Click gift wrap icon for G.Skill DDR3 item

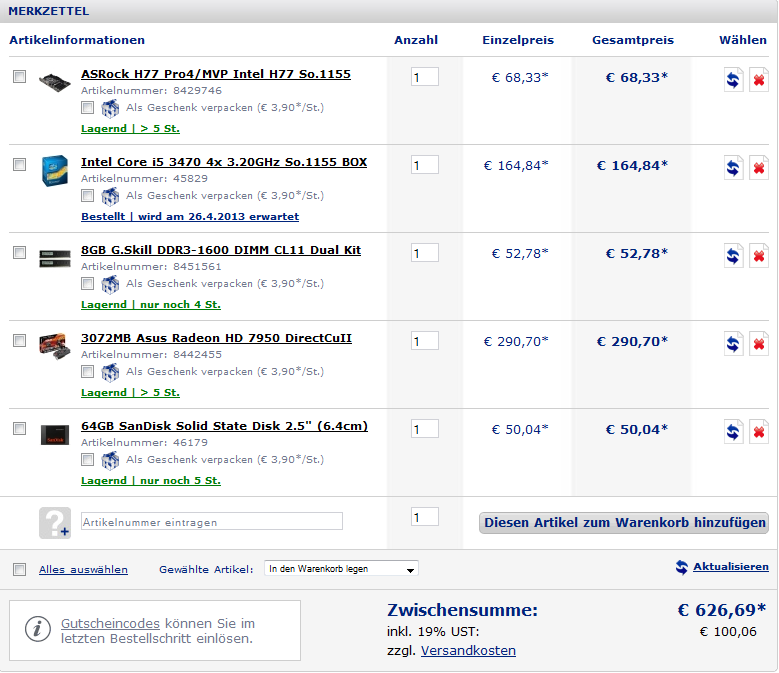pyautogui.click(x=110, y=284)
